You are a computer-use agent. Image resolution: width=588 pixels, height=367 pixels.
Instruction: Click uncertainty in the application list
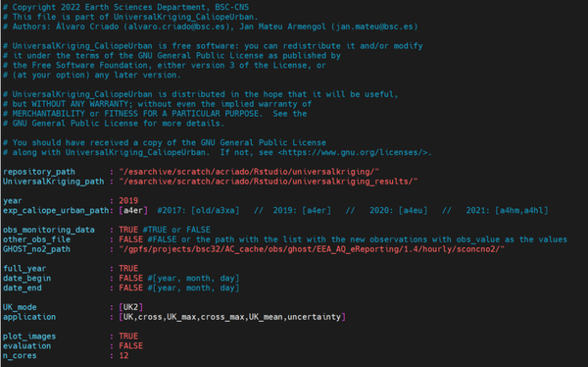315,317
